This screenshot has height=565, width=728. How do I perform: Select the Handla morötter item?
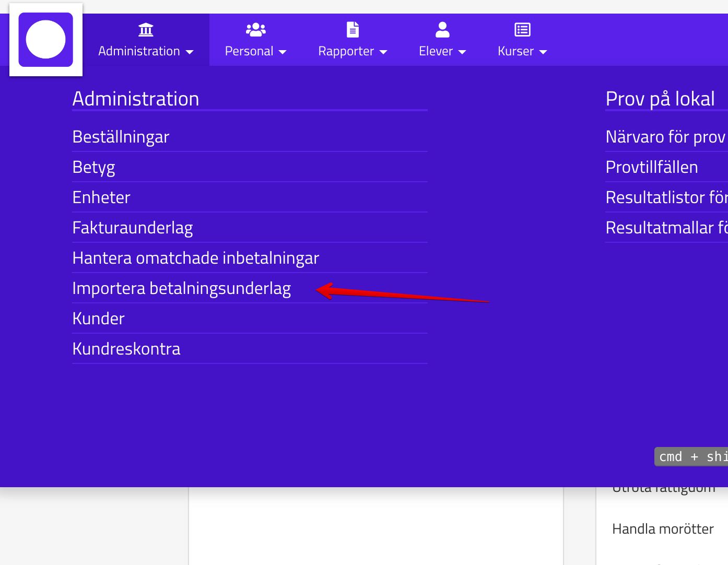(x=662, y=529)
